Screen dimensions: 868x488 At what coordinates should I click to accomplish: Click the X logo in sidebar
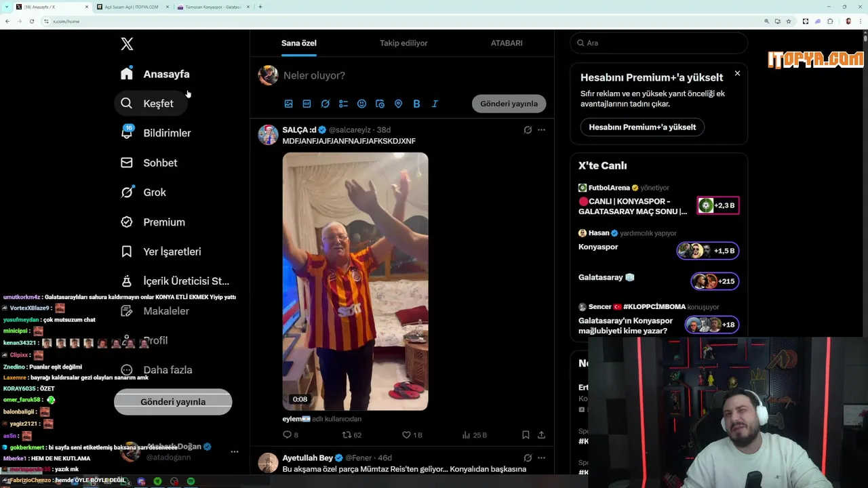[127, 44]
